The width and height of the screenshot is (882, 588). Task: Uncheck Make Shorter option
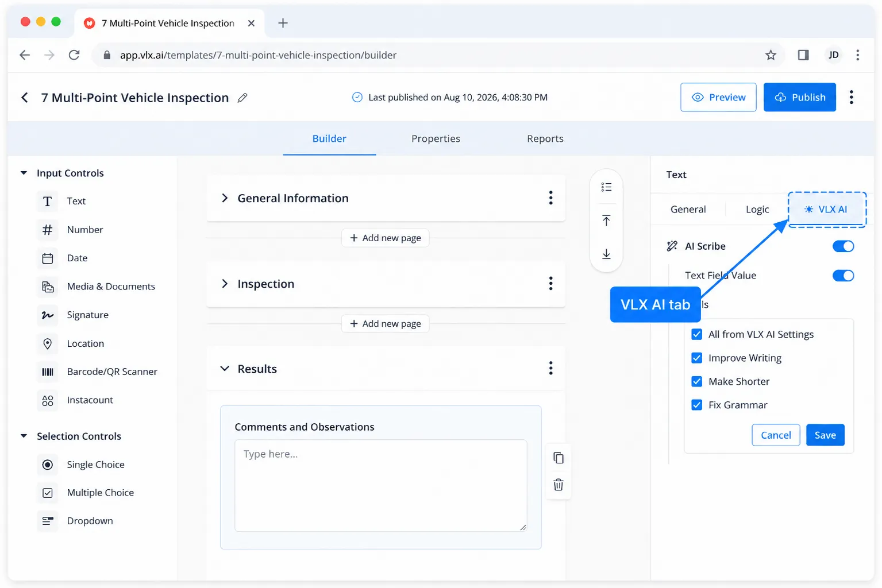(x=697, y=381)
